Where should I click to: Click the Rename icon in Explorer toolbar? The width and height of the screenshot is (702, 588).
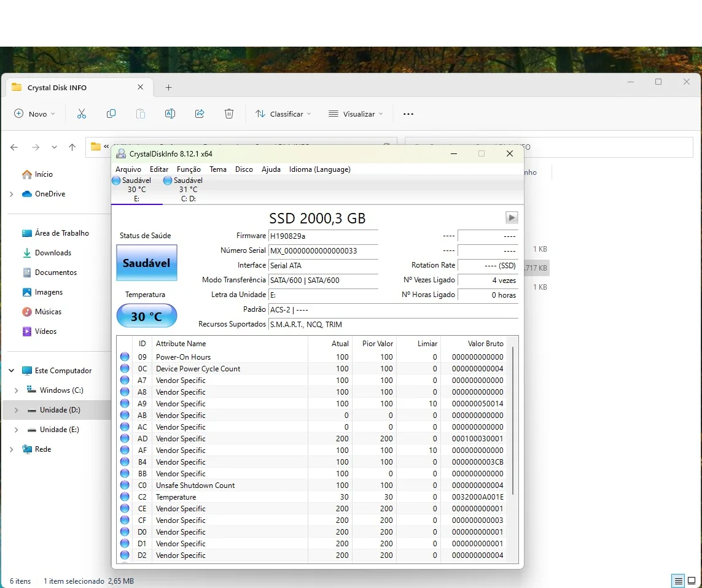pos(170,114)
